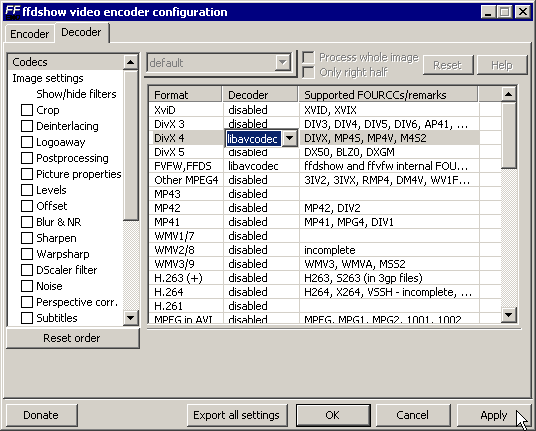Click filter list scroll up arrow

pos(131,62)
